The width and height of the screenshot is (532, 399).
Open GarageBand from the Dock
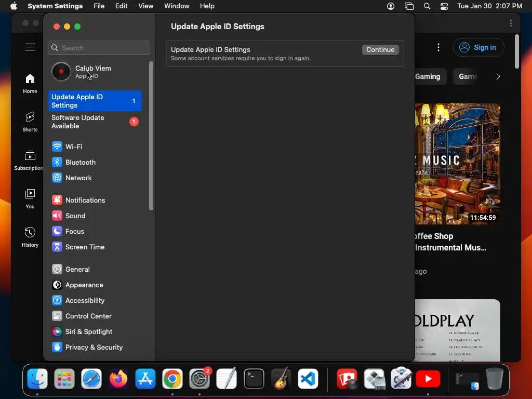(281, 379)
